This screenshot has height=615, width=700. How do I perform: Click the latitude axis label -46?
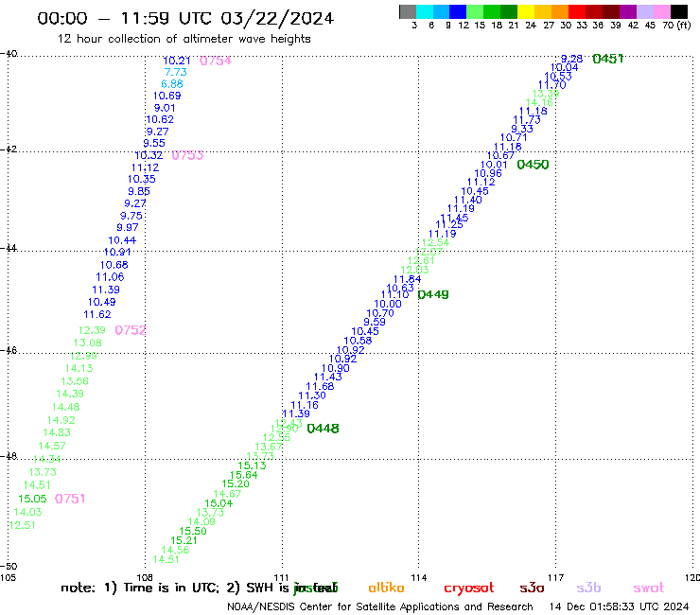click(x=9, y=351)
